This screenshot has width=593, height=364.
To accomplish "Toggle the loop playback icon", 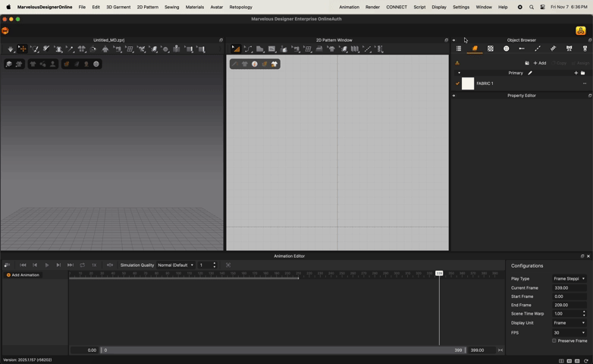I will 82,265.
